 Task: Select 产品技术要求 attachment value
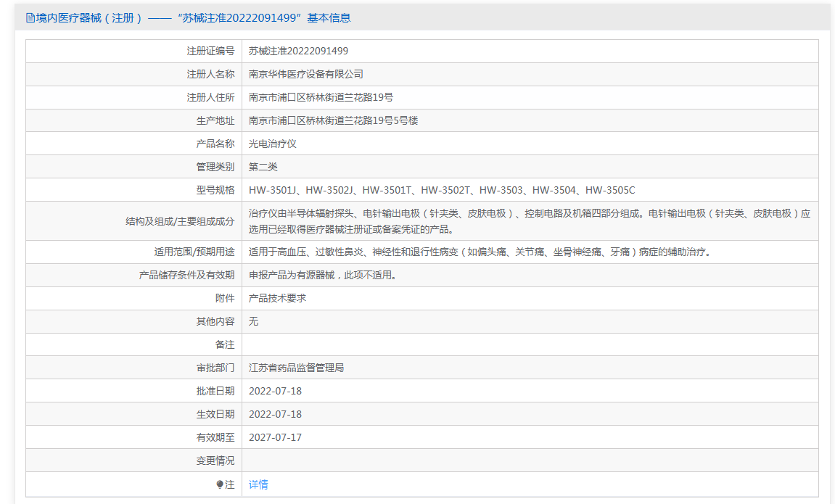(x=277, y=299)
